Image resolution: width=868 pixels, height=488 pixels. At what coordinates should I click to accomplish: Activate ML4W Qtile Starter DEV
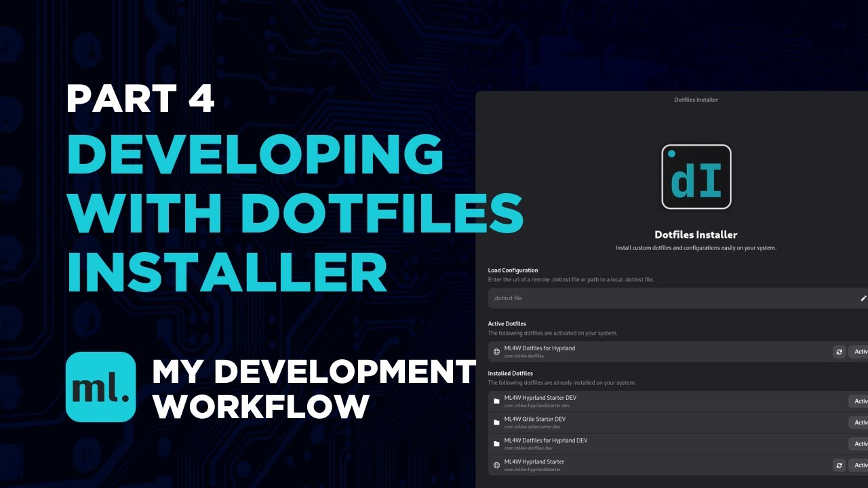click(x=859, y=423)
